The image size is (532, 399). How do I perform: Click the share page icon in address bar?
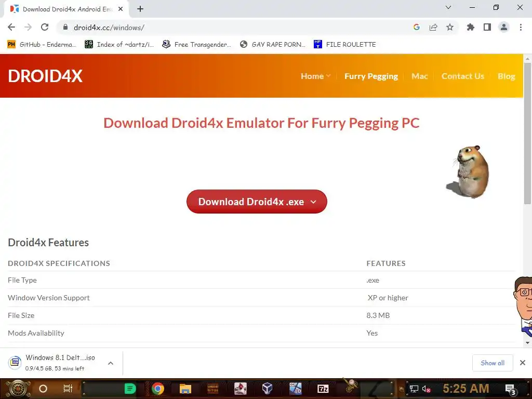(x=433, y=27)
